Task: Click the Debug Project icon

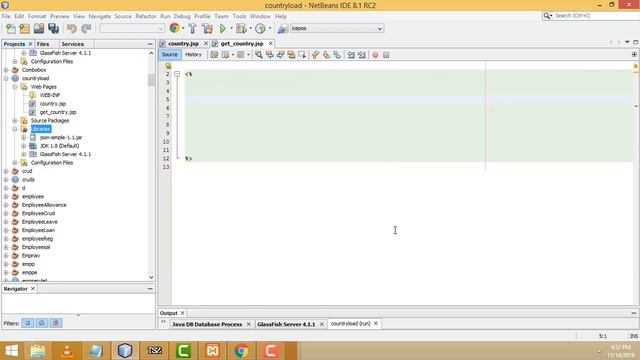Action: (241, 28)
